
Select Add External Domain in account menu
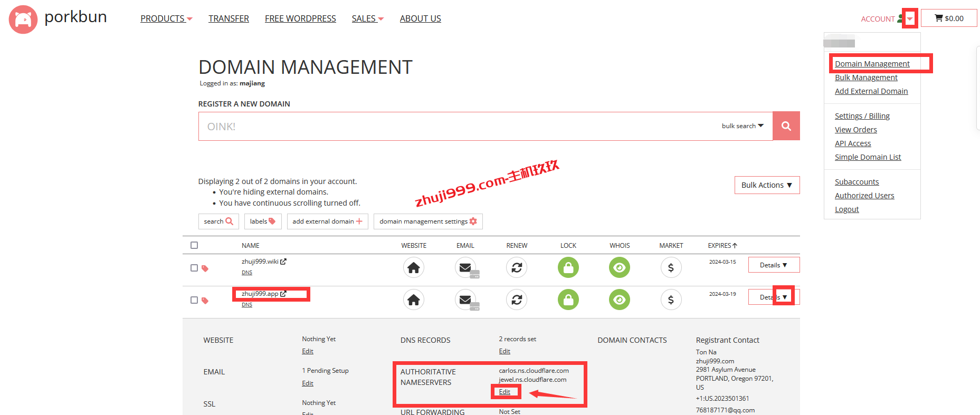tap(871, 91)
